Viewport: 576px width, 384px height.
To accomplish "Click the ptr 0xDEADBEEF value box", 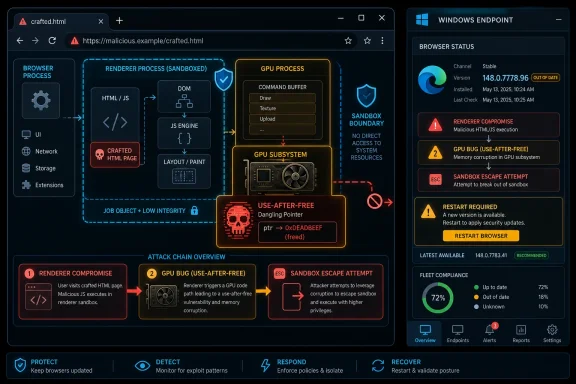I will point(297,232).
